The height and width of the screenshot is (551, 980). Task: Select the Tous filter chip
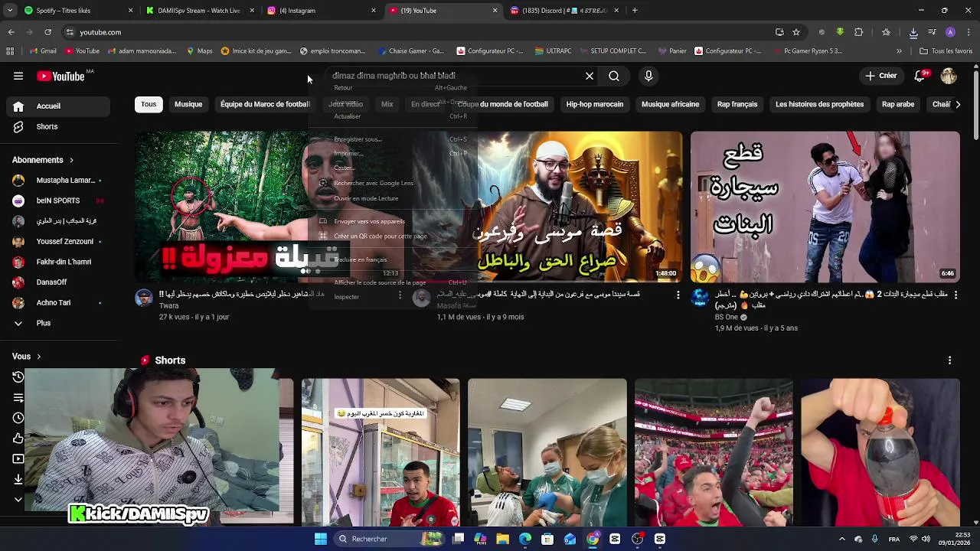[x=149, y=104]
